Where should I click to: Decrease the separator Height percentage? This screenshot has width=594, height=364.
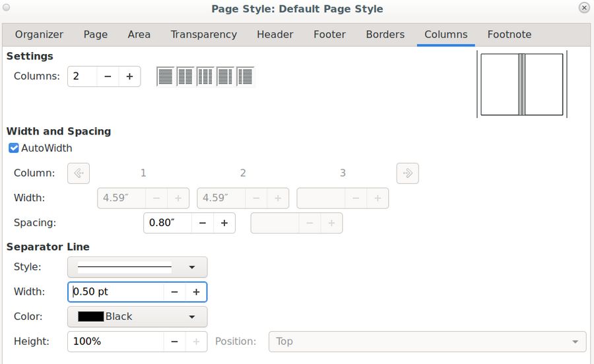(x=174, y=342)
